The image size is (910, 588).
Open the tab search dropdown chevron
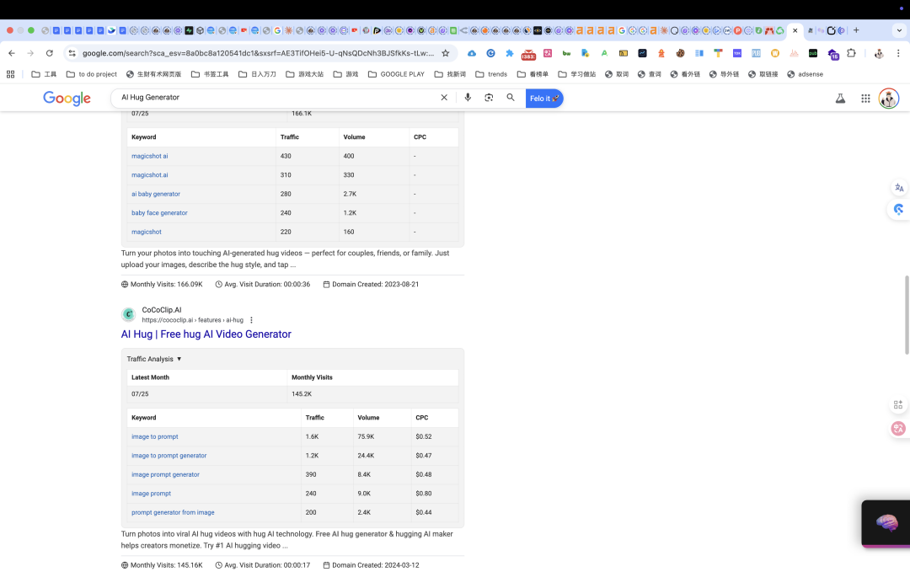tap(899, 30)
